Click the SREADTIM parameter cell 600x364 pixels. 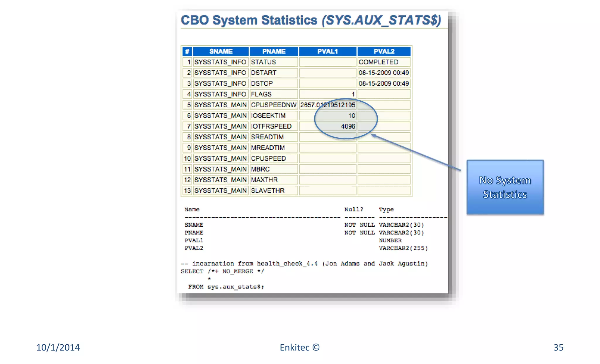tap(267, 137)
